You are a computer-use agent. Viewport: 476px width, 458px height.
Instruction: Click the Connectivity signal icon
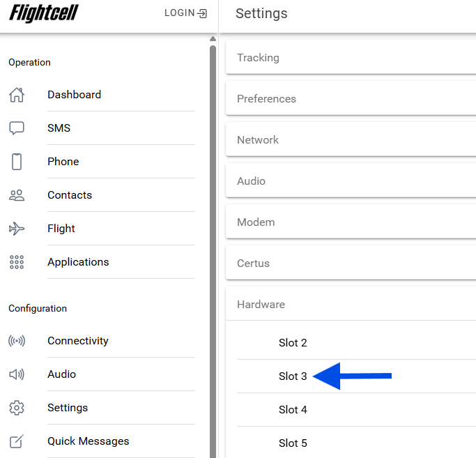click(17, 341)
